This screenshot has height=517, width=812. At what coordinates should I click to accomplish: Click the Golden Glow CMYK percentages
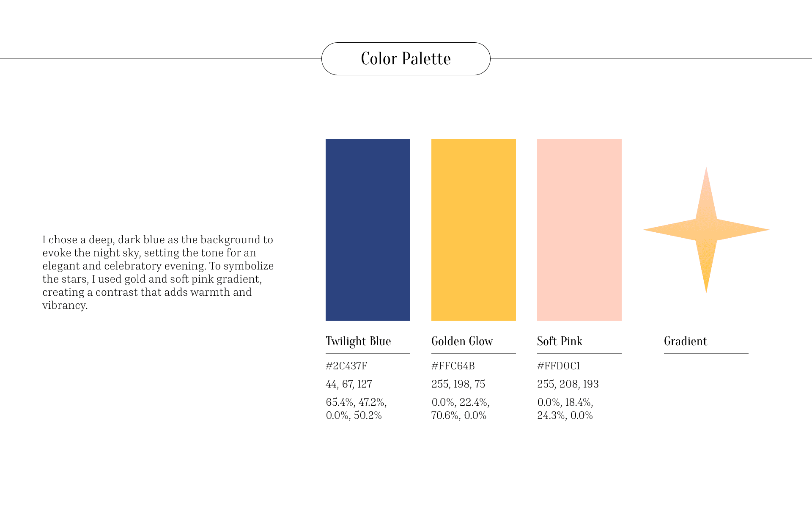(x=460, y=409)
